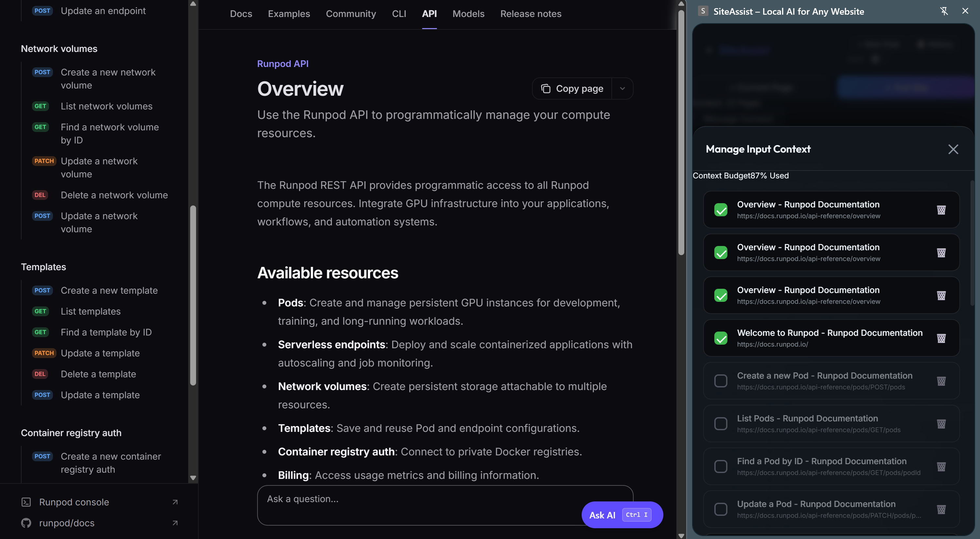The height and width of the screenshot is (539, 980).
Task: Check Create a new Pod context checkbox
Action: point(721,381)
